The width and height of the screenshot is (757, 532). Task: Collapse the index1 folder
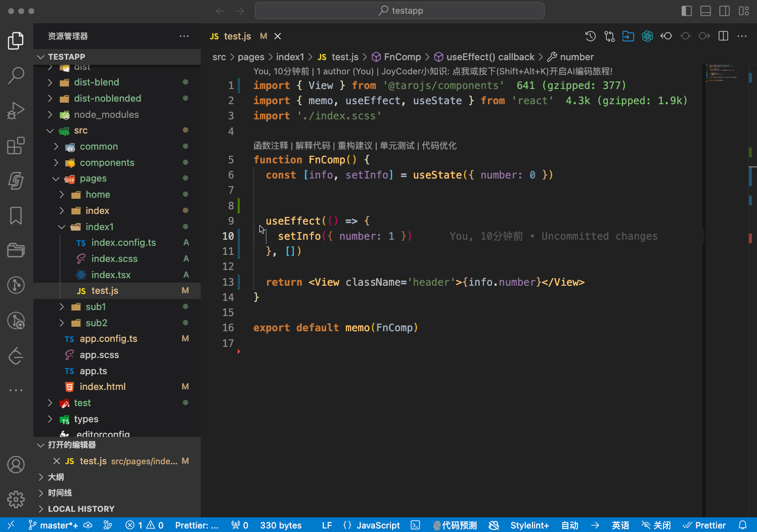click(x=117, y=227)
